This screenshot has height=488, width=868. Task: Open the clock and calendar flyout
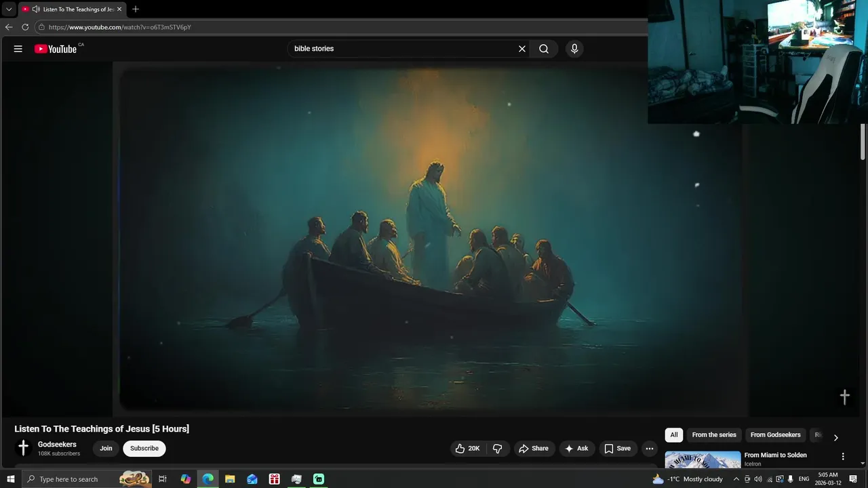827,479
